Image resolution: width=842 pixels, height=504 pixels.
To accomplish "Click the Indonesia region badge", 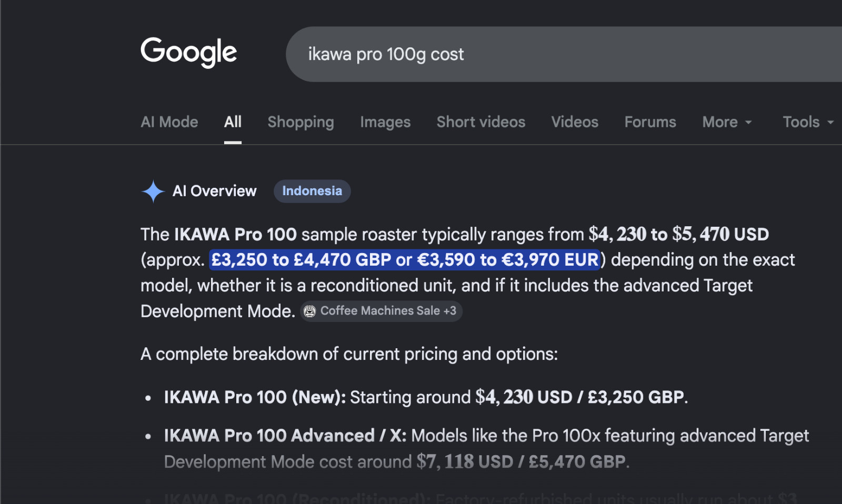I will click(312, 191).
